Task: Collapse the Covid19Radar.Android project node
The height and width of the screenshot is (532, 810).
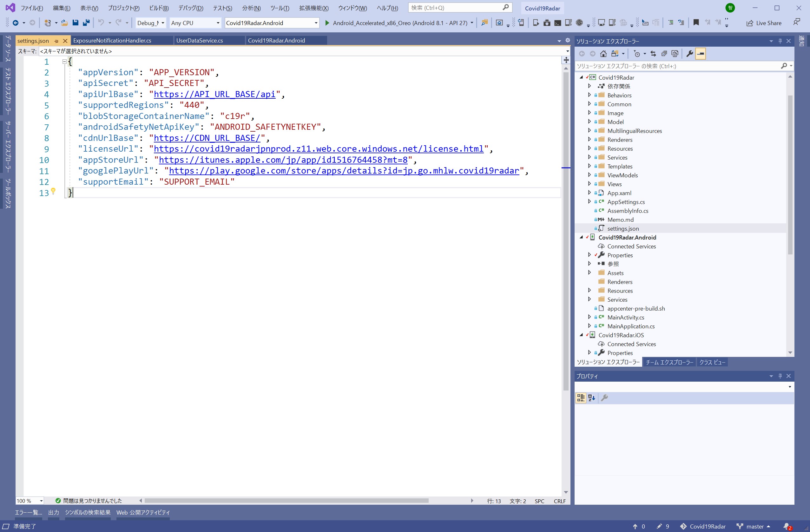Action: click(581, 237)
